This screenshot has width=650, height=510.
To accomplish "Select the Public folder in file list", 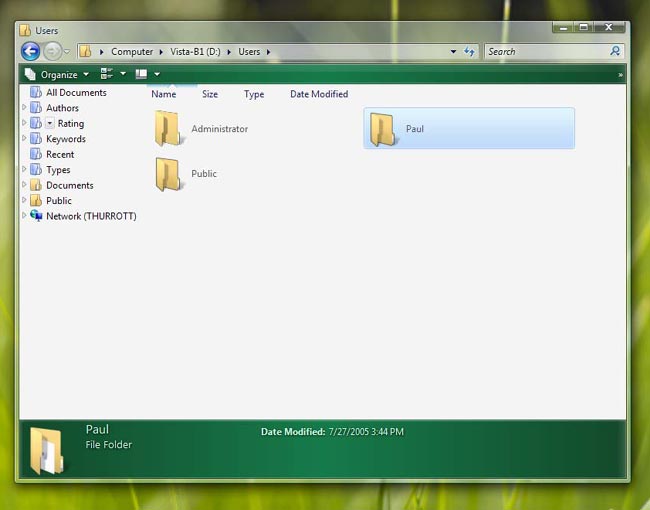I will (x=167, y=174).
